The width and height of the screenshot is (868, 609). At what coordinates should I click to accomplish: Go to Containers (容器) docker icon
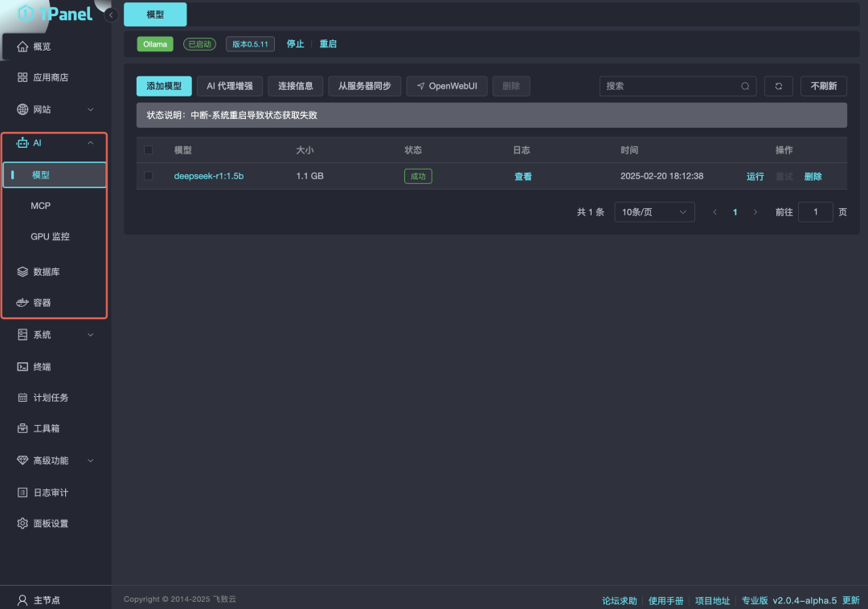(x=23, y=303)
